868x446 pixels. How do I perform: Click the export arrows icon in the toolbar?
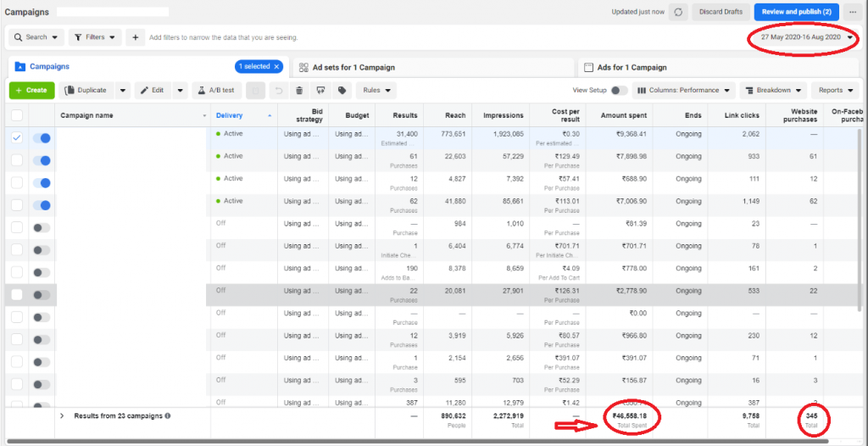point(320,91)
